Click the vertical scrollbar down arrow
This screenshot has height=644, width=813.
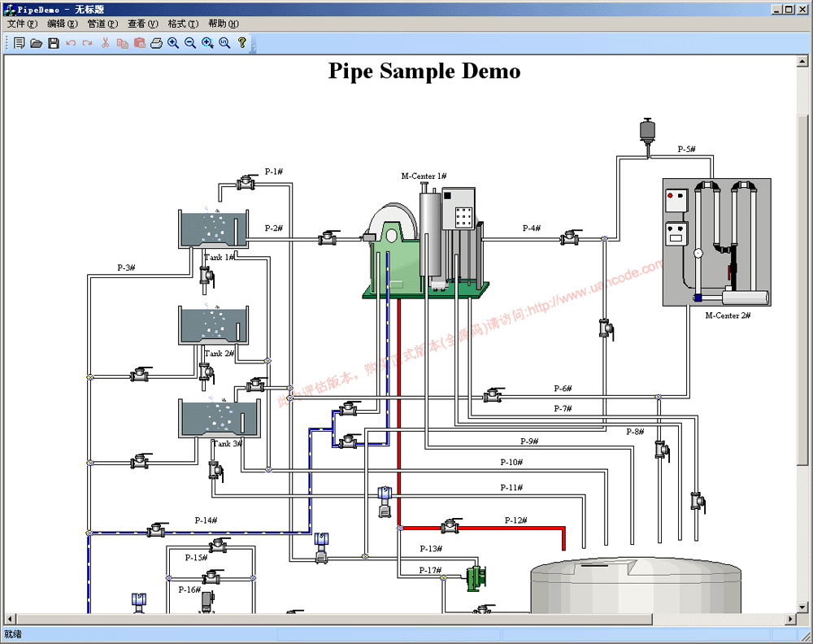coord(802,606)
